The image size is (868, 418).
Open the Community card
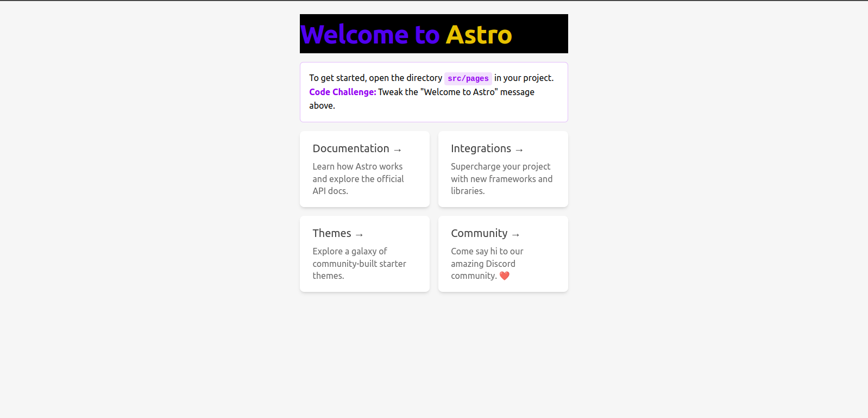[x=503, y=254]
